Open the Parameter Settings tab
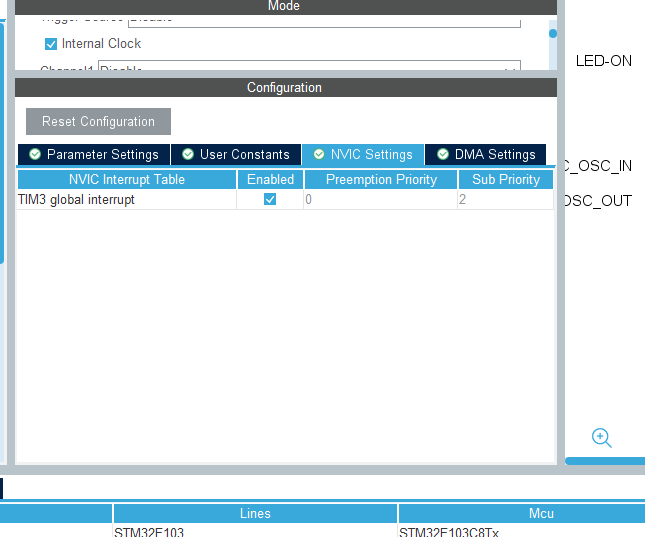The image size is (645, 537). click(x=94, y=154)
